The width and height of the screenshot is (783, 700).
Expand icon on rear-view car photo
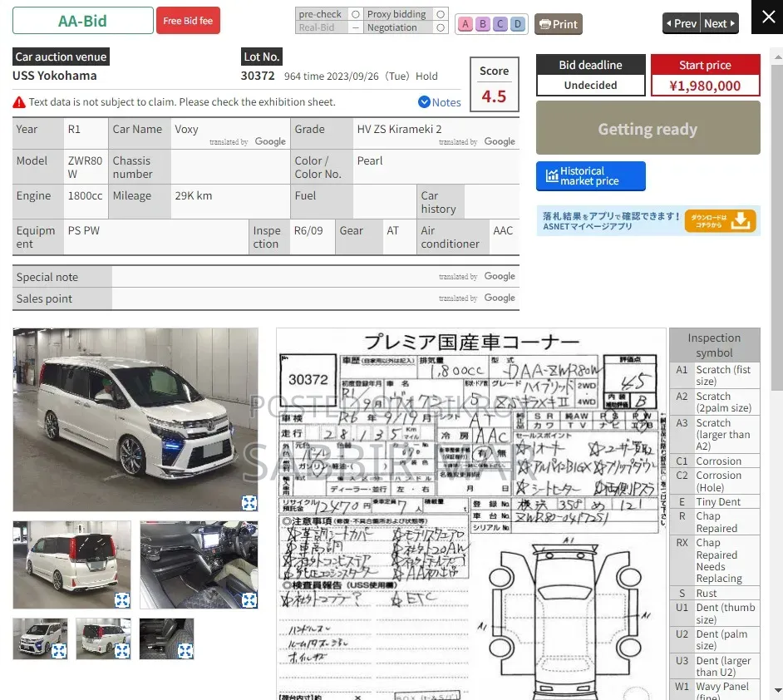(122, 600)
